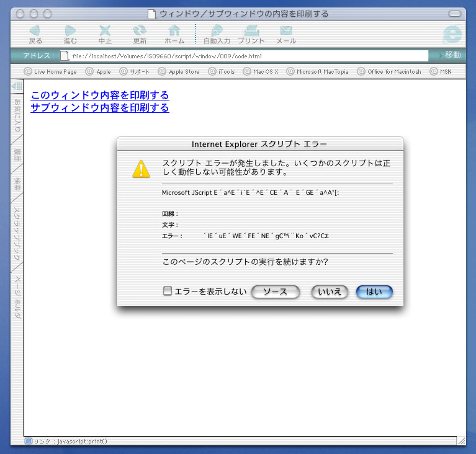This screenshot has width=476, height=454.
Task: Click the status bar link icon
Action: click(29, 441)
